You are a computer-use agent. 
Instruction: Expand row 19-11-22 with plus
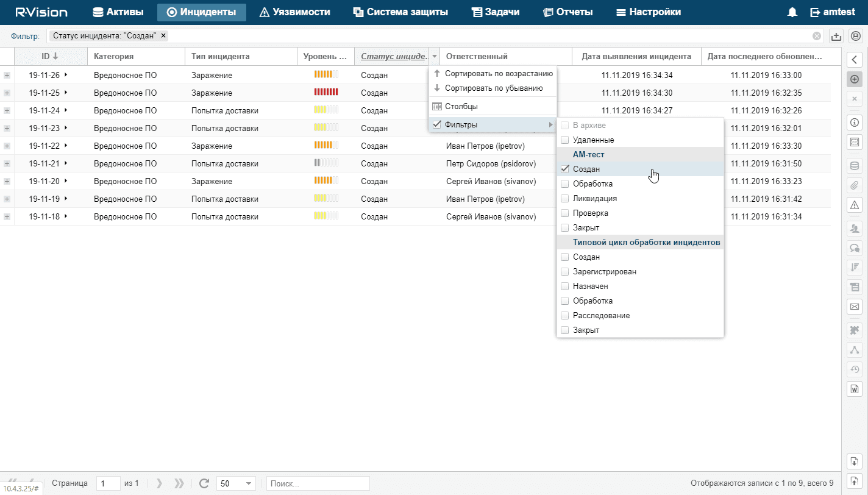point(7,146)
